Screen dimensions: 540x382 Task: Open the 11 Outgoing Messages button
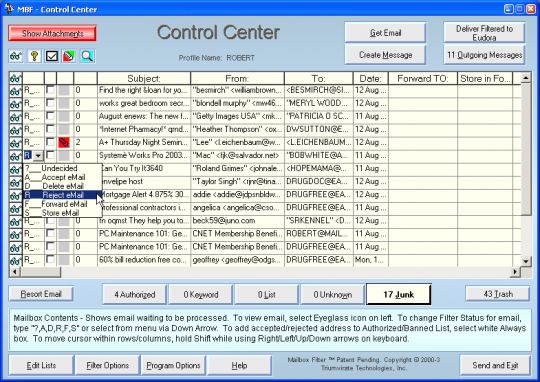[484, 55]
